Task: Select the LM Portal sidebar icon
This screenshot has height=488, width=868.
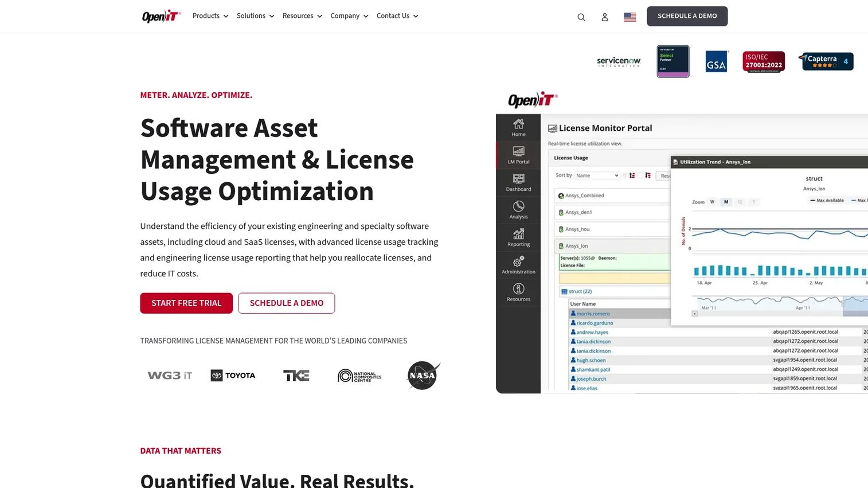Action: [518, 155]
